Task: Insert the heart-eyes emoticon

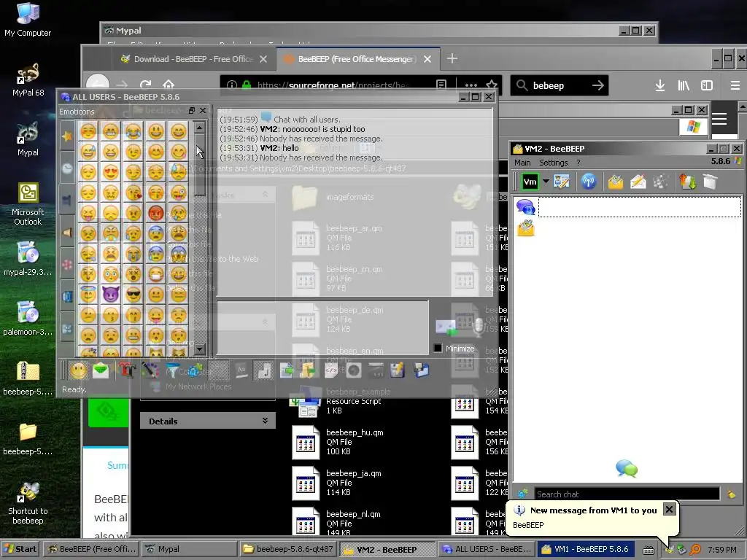Action: [111, 172]
